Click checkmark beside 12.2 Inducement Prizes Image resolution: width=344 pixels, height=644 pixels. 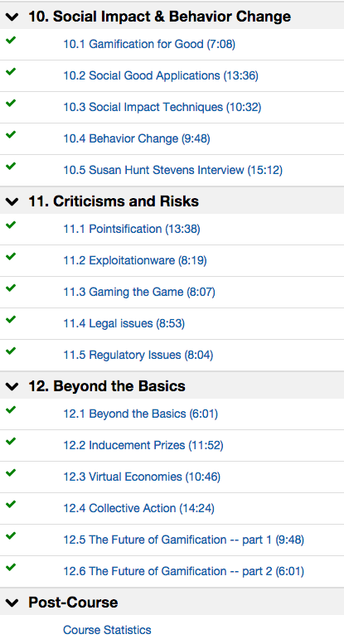pyautogui.click(x=11, y=441)
